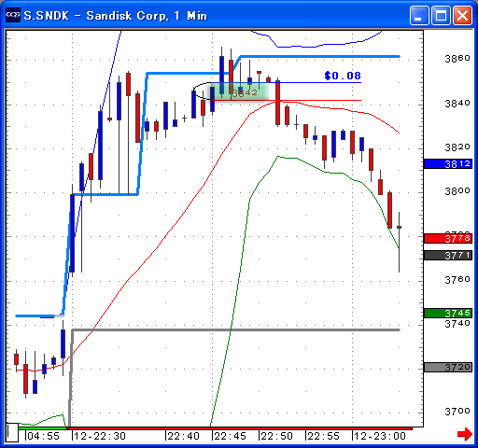Click the 12-23:00 time axis marker
The image size is (478, 448).
coord(380,436)
